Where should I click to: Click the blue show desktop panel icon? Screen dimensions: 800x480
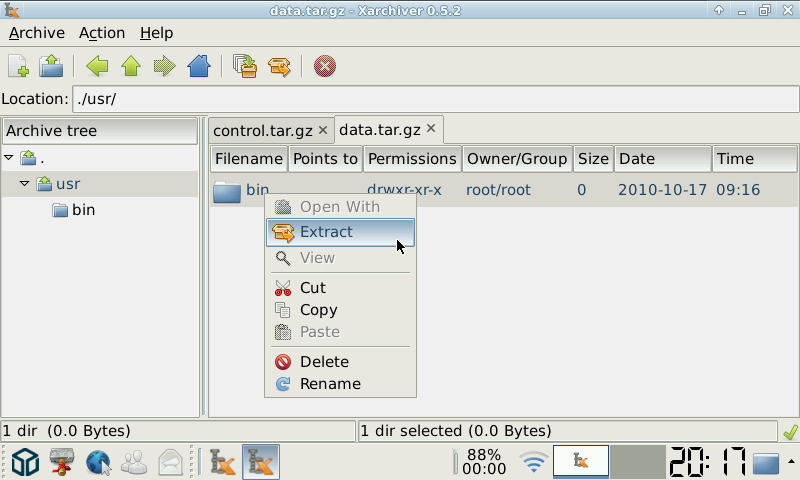click(765, 463)
